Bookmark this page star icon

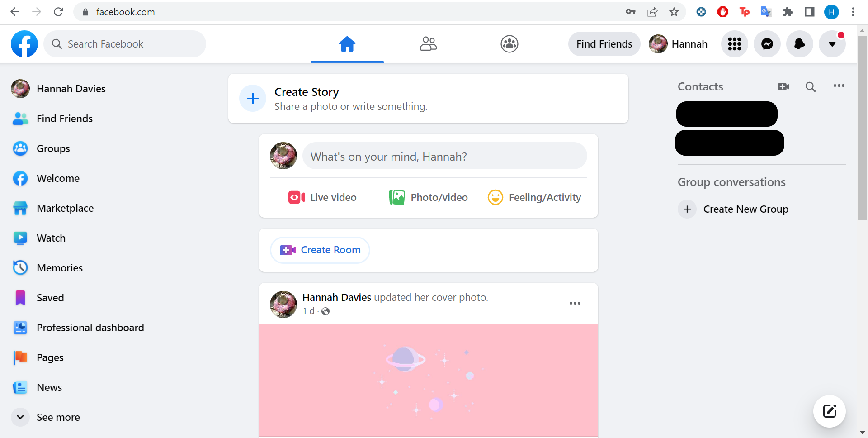click(674, 12)
